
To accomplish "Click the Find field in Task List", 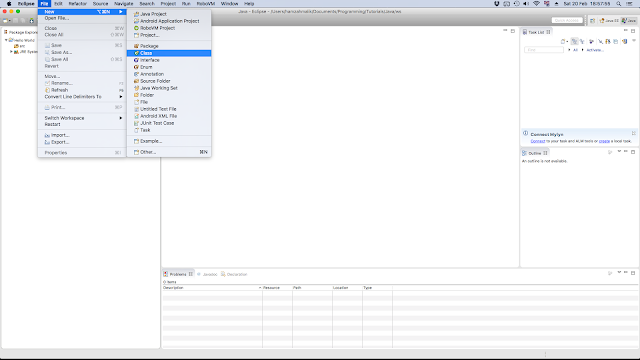I will tap(544, 50).
